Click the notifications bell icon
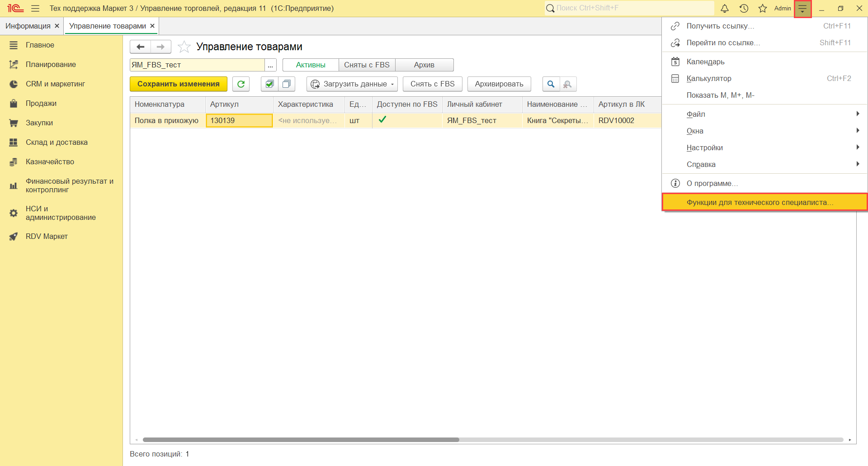The width and height of the screenshot is (868, 466). [x=724, y=9]
